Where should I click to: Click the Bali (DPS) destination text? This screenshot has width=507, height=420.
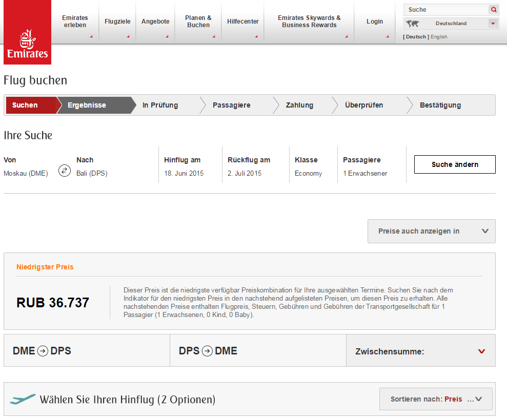coord(92,173)
